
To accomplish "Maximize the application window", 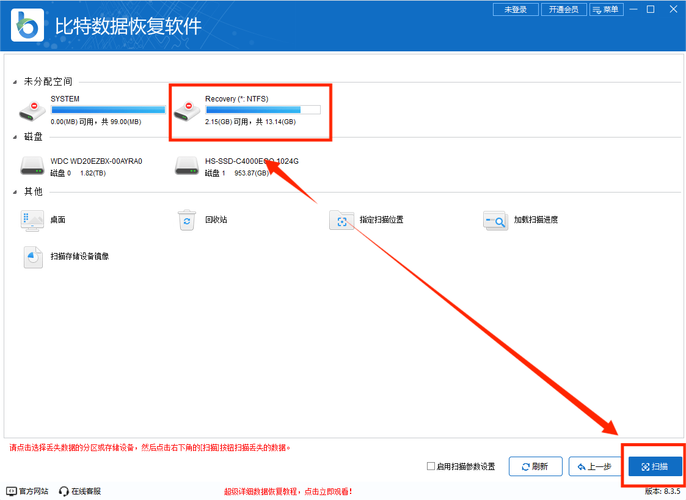I will (651, 9).
